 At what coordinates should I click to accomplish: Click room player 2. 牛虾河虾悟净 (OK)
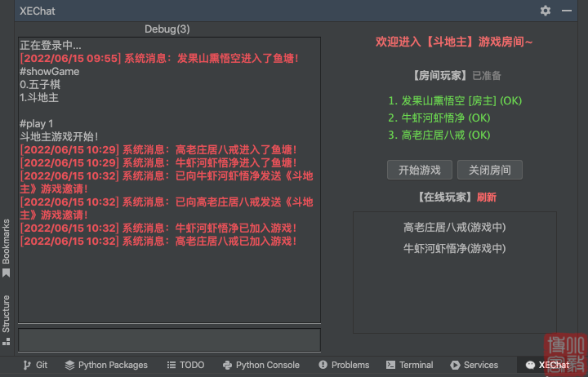pyautogui.click(x=439, y=118)
